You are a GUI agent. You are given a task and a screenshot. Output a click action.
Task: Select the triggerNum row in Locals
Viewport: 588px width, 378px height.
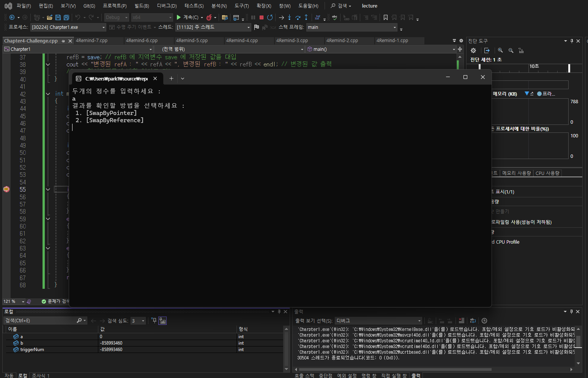coord(144,350)
